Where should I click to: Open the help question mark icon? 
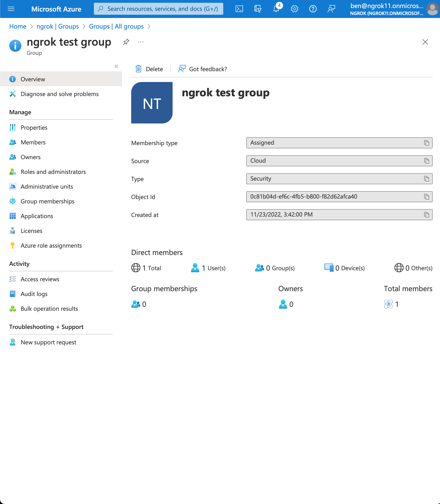pyautogui.click(x=313, y=9)
